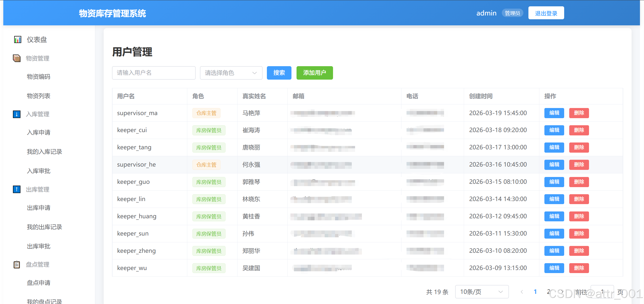Viewport: 644px width, 304px height.
Task: Edit user keeper_cui
Action: [x=554, y=130]
